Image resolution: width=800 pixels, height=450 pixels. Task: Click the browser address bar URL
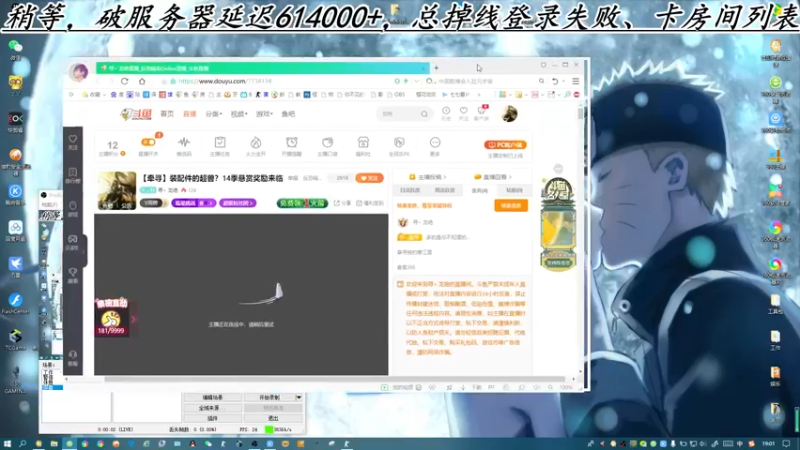224,81
